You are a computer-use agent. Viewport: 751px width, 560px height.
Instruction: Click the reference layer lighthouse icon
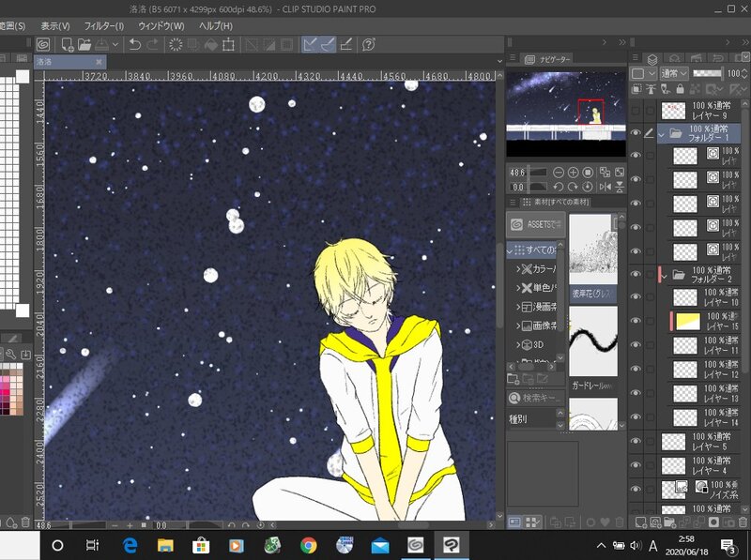pos(651,88)
